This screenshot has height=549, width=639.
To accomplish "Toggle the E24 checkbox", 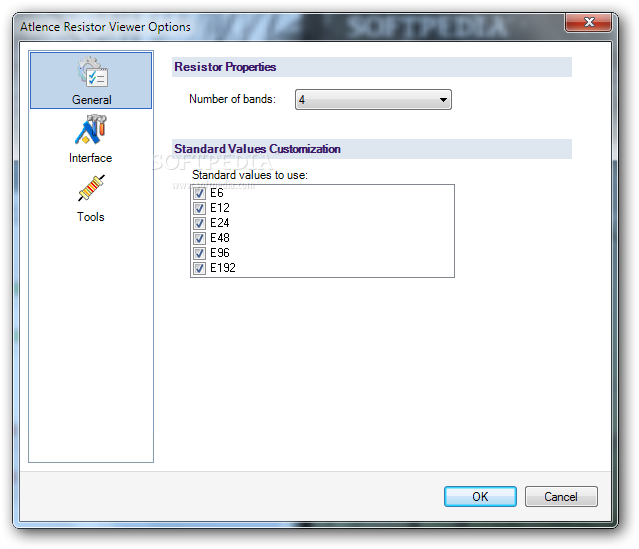I will point(199,223).
